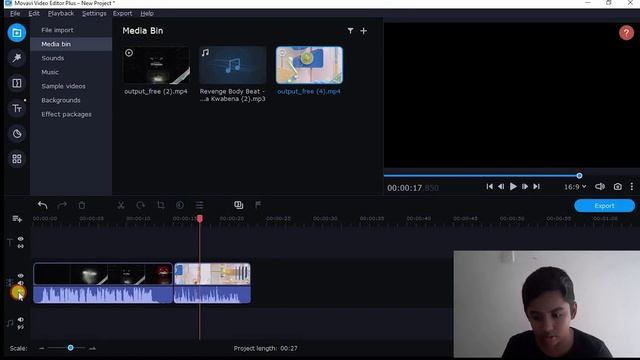Select File import in sidebar
Image resolution: width=640 pixels, height=360 pixels.
pos(71,30)
